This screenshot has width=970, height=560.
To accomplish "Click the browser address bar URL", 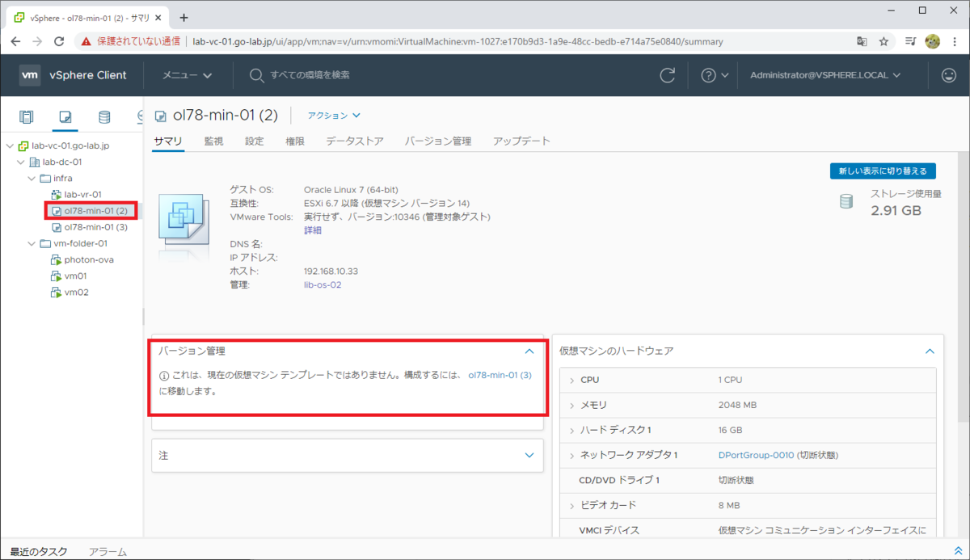I will (458, 41).
